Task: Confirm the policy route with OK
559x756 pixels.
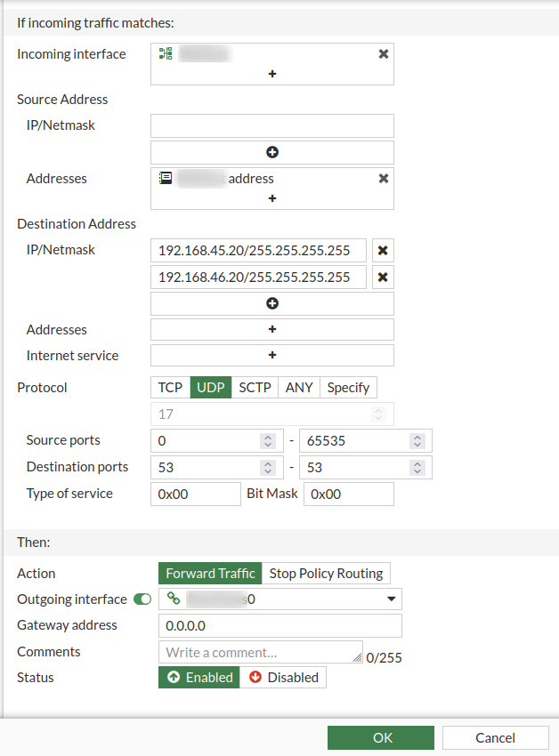Action: 381,737
